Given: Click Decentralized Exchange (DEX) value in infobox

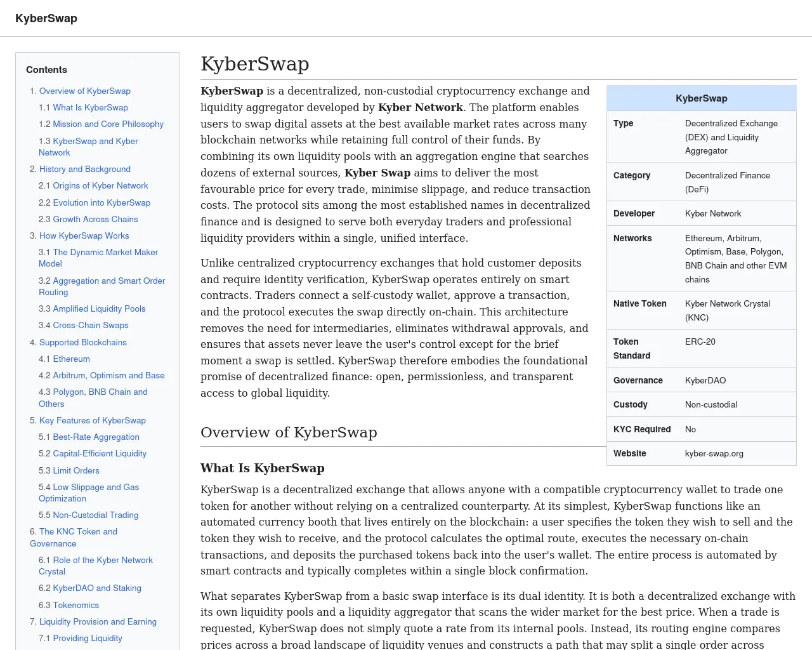Looking at the screenshot, I should click(731, 137).
